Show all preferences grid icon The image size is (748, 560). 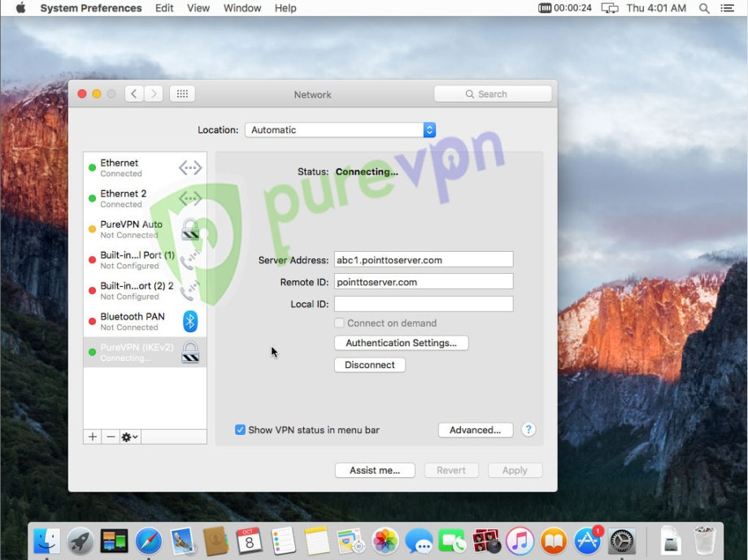(x=182, y=94)
